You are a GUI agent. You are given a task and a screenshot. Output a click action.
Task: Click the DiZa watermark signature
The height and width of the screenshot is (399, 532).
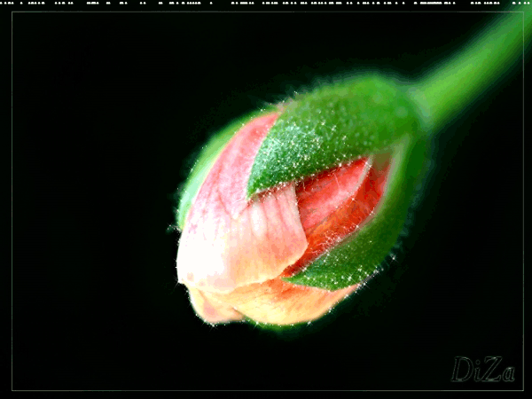coord(482,370)
